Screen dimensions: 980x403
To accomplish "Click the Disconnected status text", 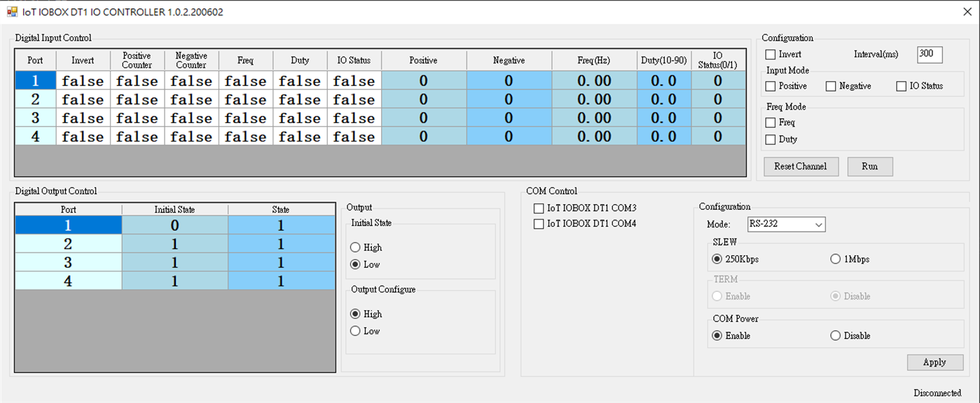I will point(937,393).
